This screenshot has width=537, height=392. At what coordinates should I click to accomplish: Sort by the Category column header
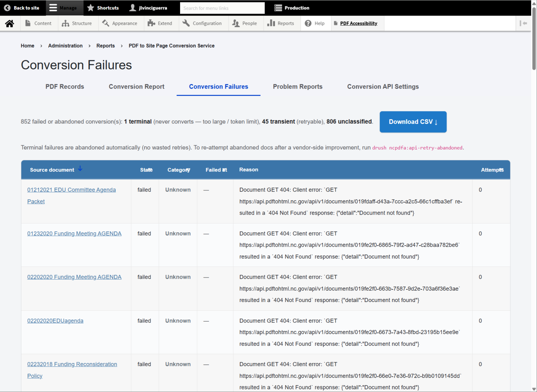click(x=178, y=170)
